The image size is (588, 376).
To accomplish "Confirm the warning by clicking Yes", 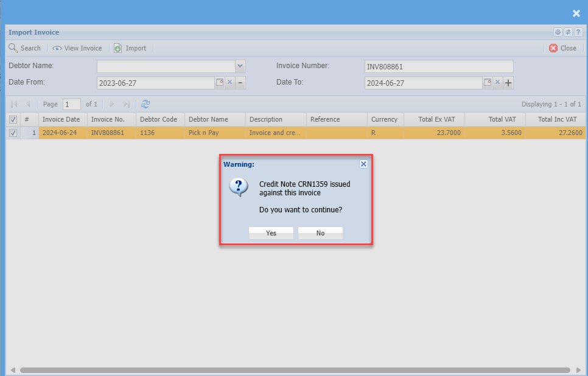I will [271, 233].
